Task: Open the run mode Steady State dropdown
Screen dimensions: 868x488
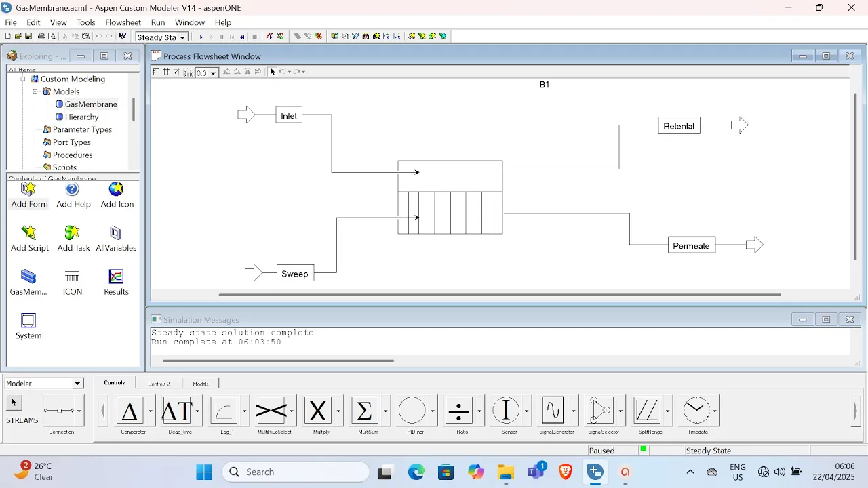Action: pyautogui.click(x=182, y=37)
